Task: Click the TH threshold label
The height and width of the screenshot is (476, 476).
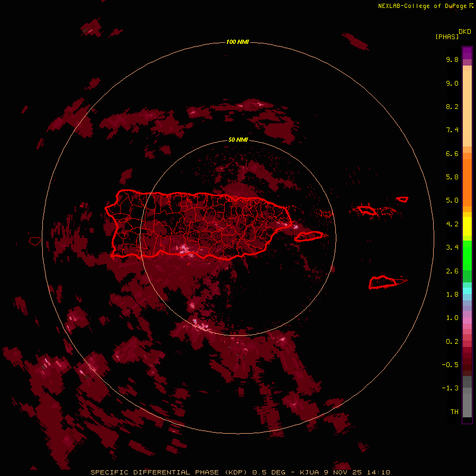Action: (x=454, y=412)
